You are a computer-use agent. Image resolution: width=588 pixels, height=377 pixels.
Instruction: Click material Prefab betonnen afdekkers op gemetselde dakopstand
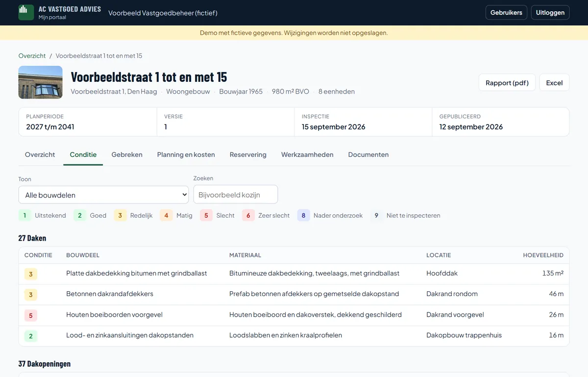pyautogui.click(x=314, y=294)
